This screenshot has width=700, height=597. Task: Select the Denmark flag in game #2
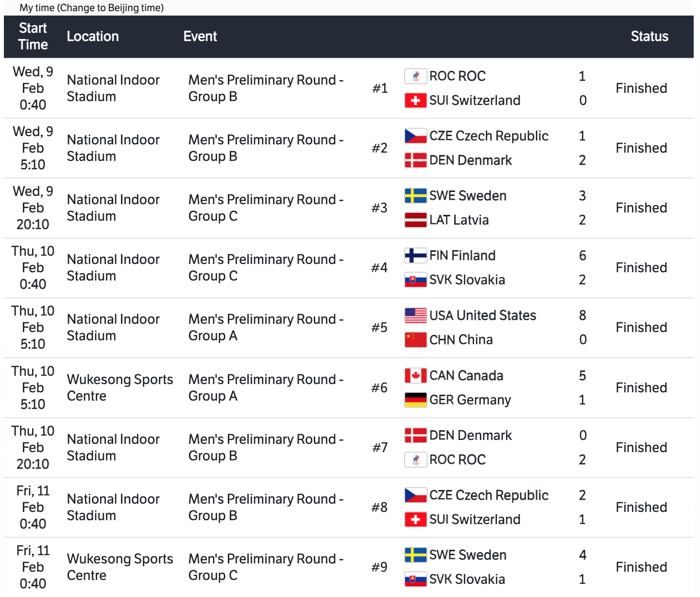415,160
